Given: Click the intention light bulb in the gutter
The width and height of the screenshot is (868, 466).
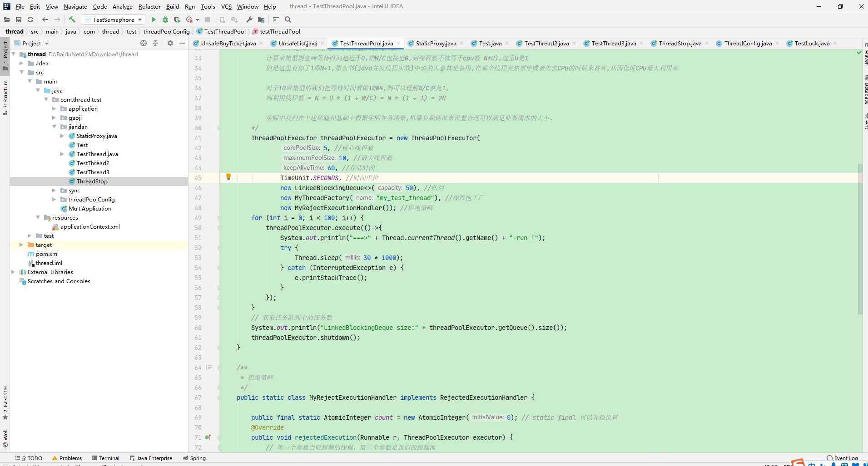Looking at the screenshot, I should tap(228, 177).
